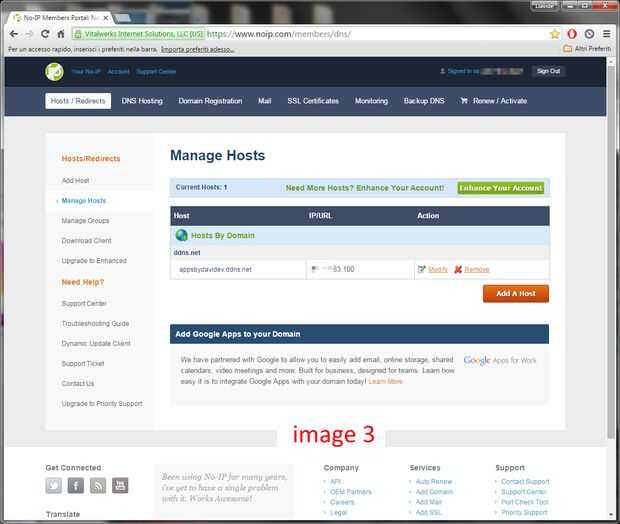This screenshot has height=524, width=620.
Task: Click footer Careers link
Action: [342, 502]
